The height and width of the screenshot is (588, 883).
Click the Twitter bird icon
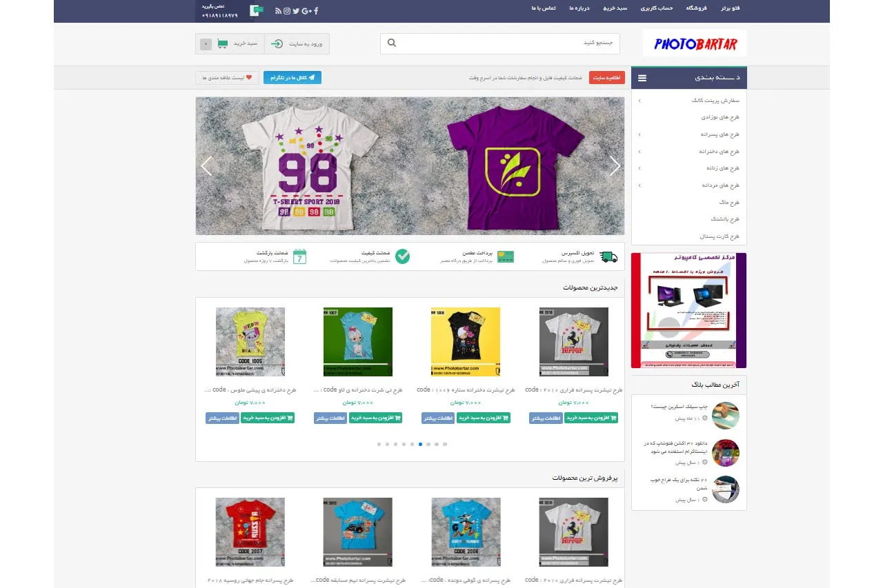coord(296,10)
